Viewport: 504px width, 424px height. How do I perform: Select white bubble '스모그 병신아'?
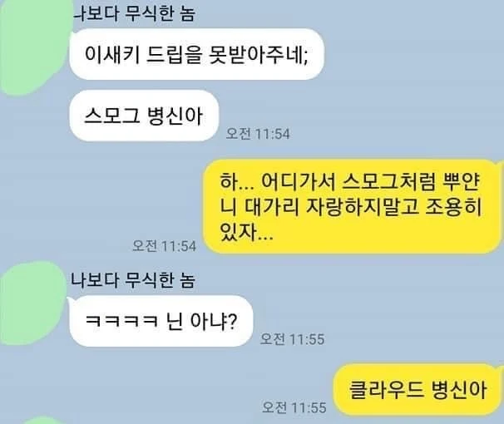click(x=144, y=116)
